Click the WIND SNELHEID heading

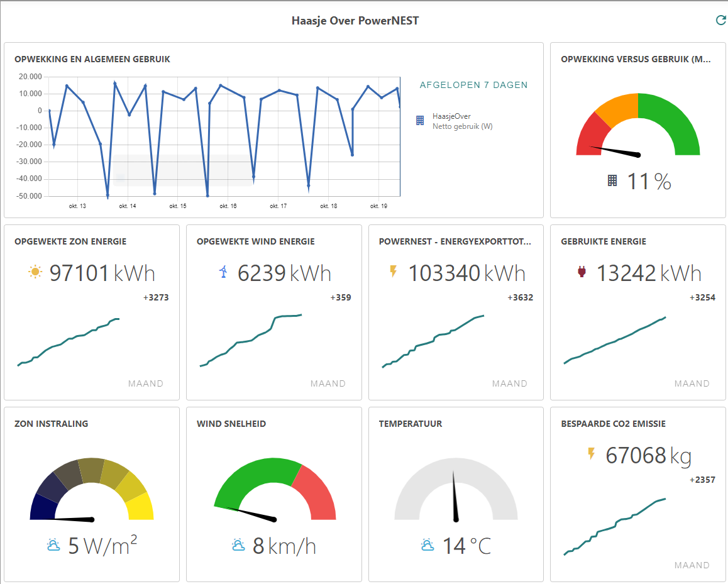[231, 423]
